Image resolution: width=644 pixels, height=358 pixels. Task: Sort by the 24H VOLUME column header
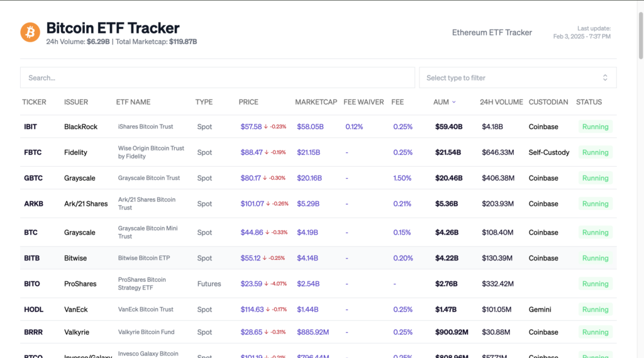click(501, 102)
